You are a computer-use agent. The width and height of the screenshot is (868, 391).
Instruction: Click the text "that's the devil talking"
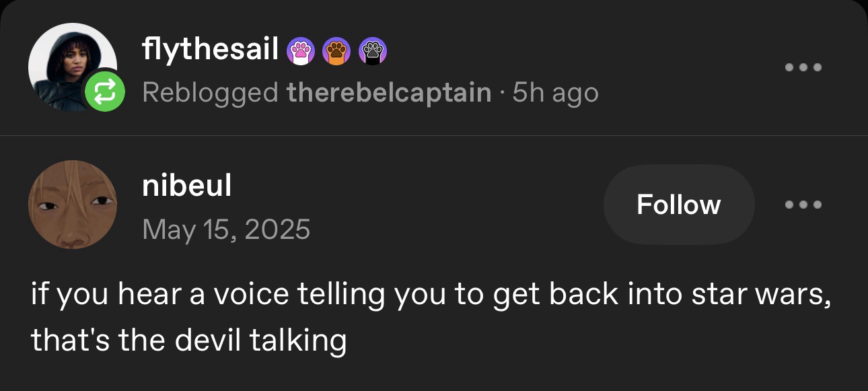[188, 341]
